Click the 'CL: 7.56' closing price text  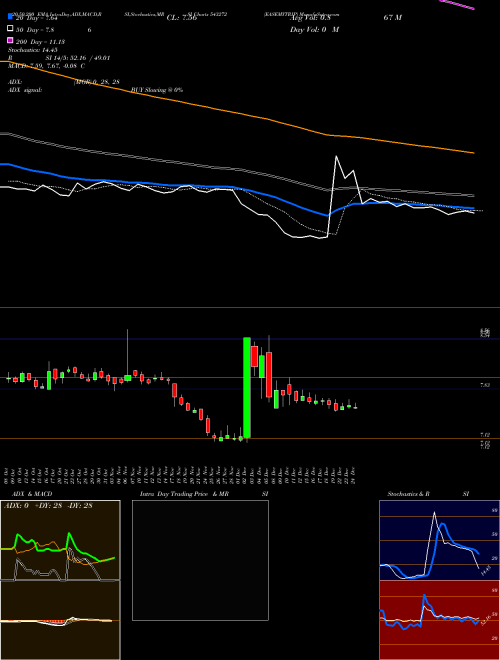tap(182, 18)
